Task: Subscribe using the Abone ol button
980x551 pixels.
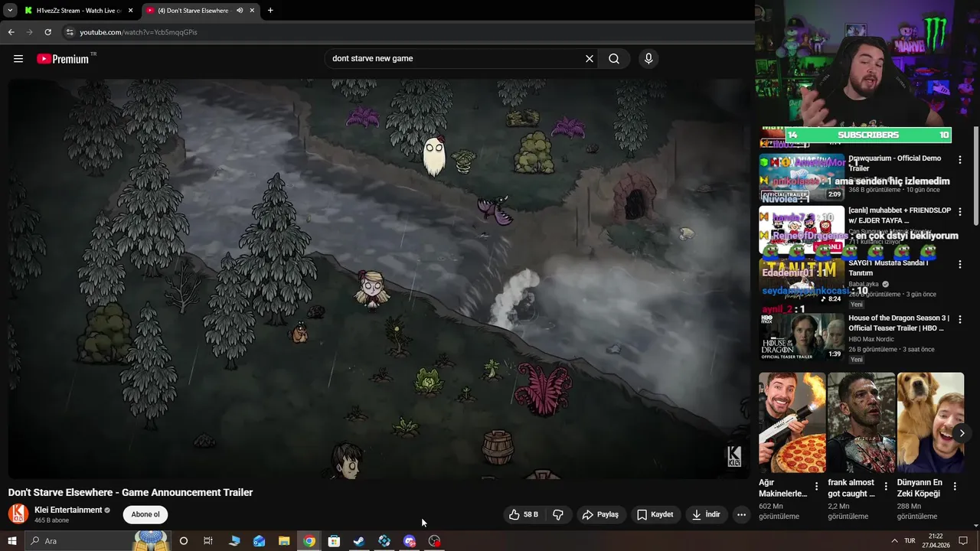Action: [145, 514]
